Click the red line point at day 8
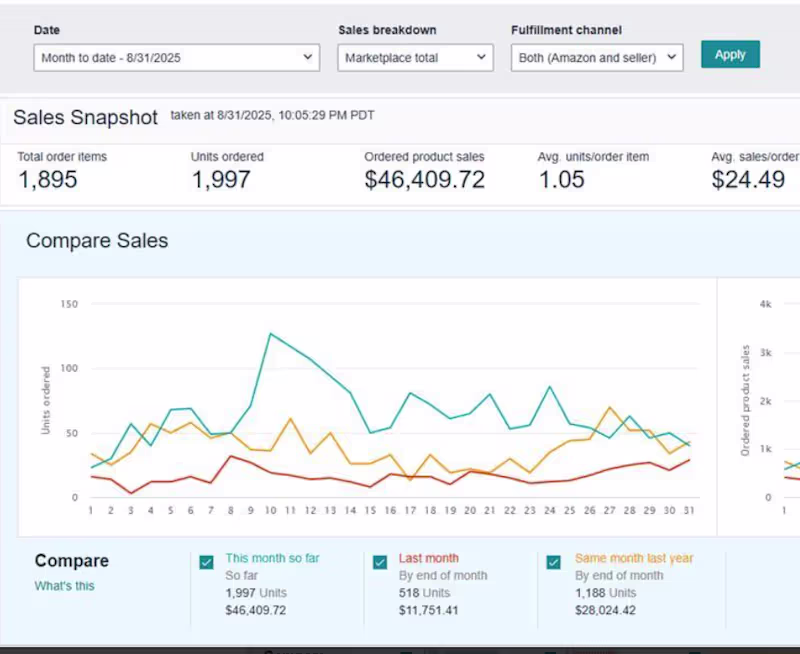 [x=231, y=456]
